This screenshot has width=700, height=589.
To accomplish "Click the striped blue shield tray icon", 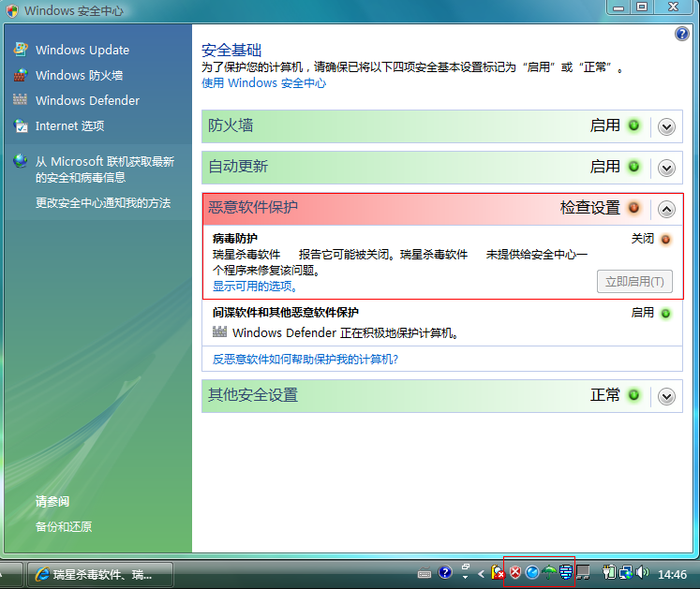I will [566, 572].
